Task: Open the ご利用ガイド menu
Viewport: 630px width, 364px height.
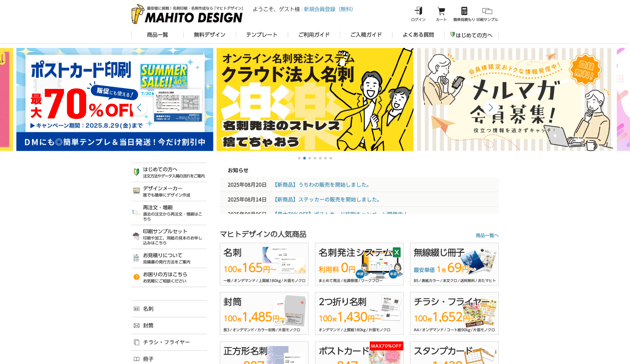Action: click(x=314, y=35)
